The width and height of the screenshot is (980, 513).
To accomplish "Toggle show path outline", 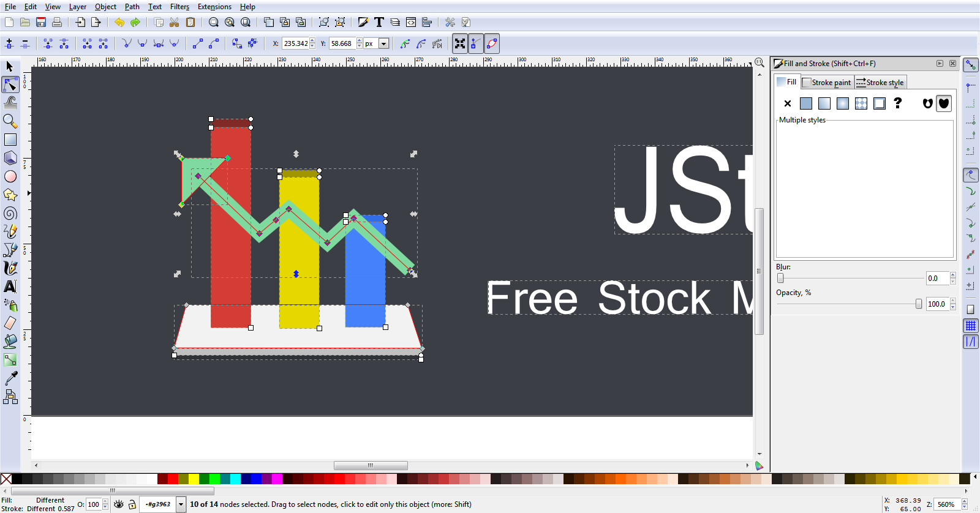I will [492, 43].
